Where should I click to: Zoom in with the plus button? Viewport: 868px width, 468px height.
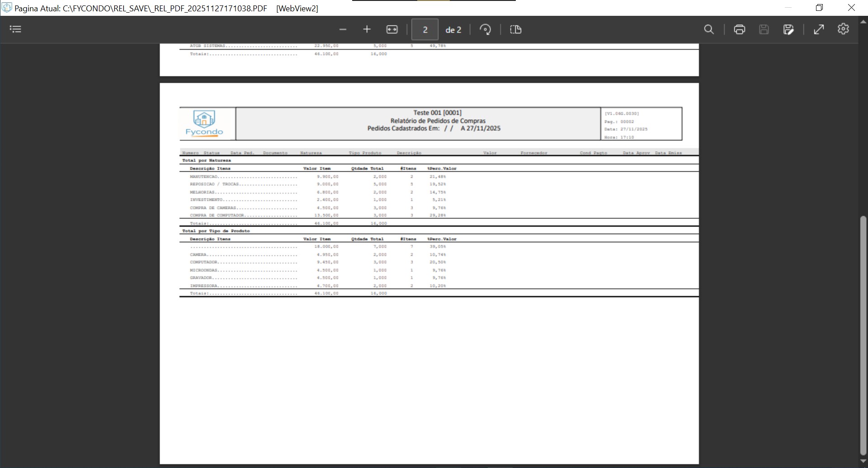(x=367, y=29)
